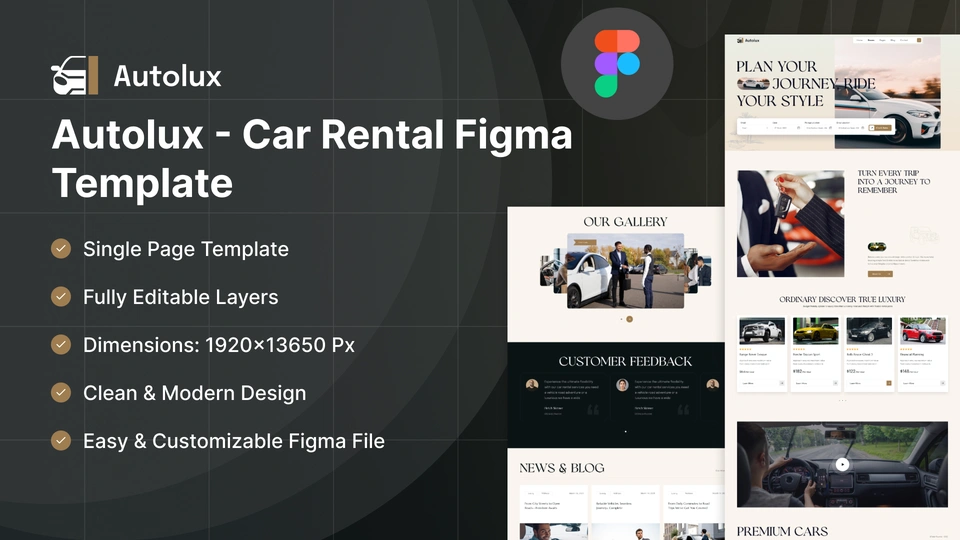Image resolution: width=960 pixels, height=540 pixels.
Task: Click the gold search button in the booking bar
Action: [880, 128]
